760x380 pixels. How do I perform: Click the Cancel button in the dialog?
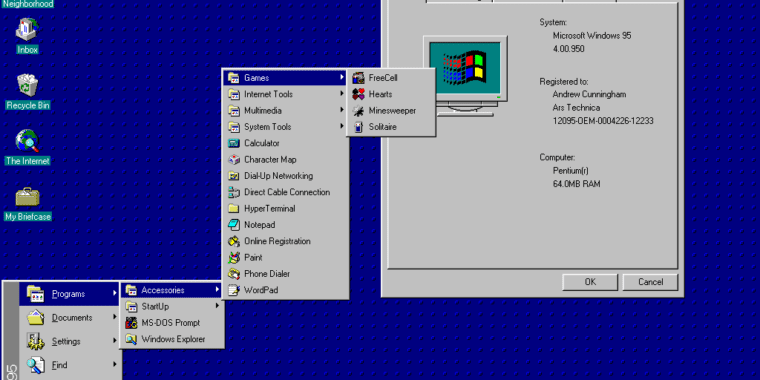tap(650, 282)
